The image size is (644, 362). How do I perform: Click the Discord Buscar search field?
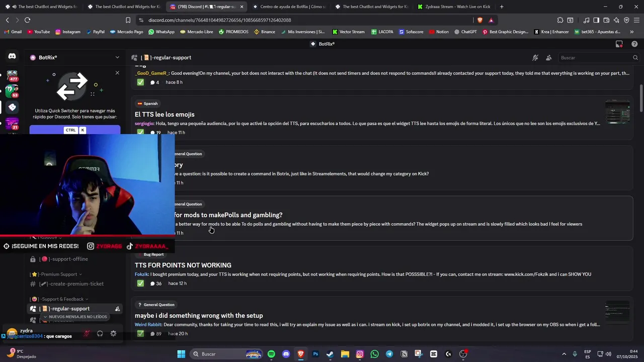(x=599, y=58)
